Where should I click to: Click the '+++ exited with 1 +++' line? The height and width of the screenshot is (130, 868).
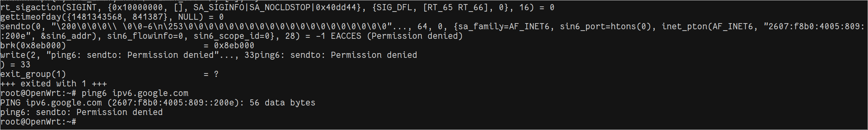click(x=54, y=84)
